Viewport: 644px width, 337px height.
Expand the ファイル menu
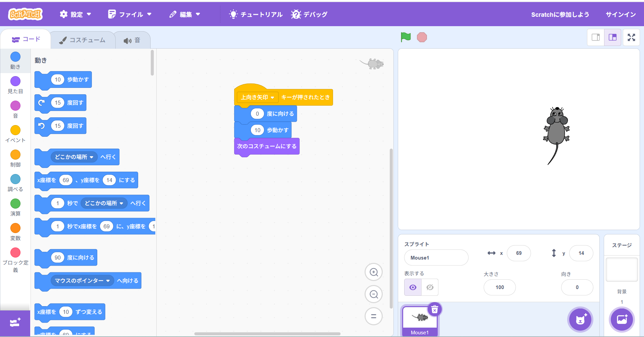[130, 14]
